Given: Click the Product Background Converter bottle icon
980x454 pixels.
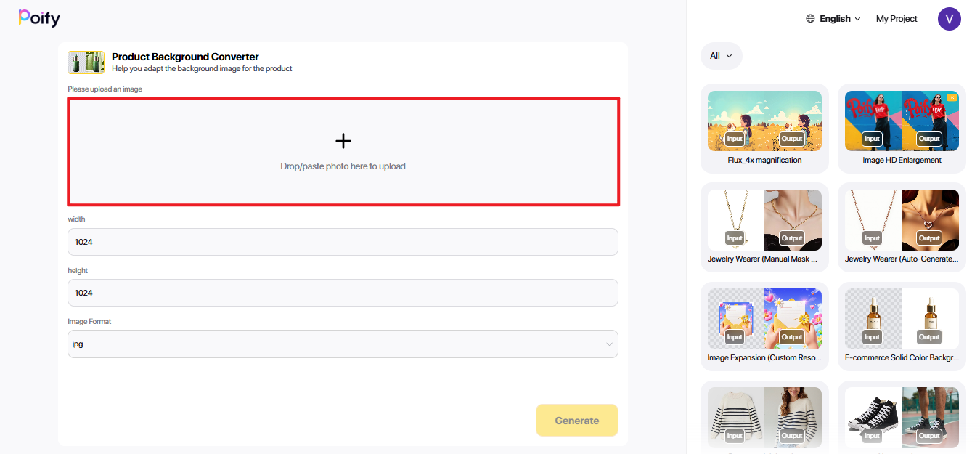Looking at the screenshot, I should tap(86, 62).
